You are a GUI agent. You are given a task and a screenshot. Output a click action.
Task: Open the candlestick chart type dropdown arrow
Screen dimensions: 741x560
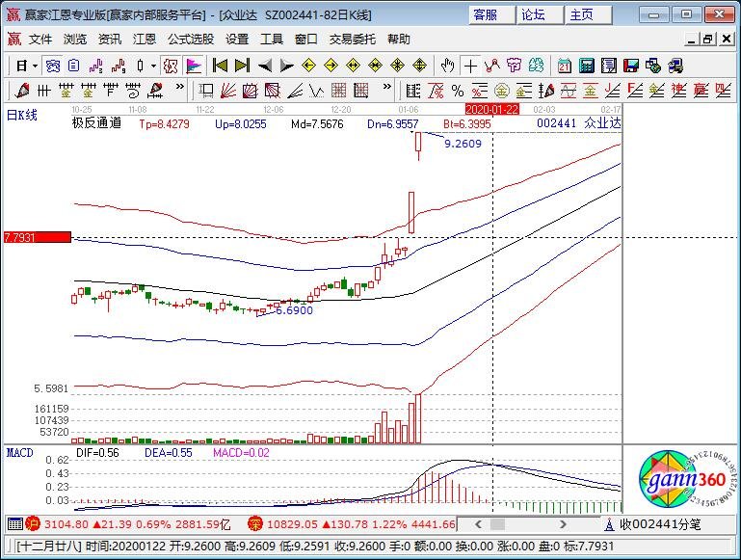153,67
